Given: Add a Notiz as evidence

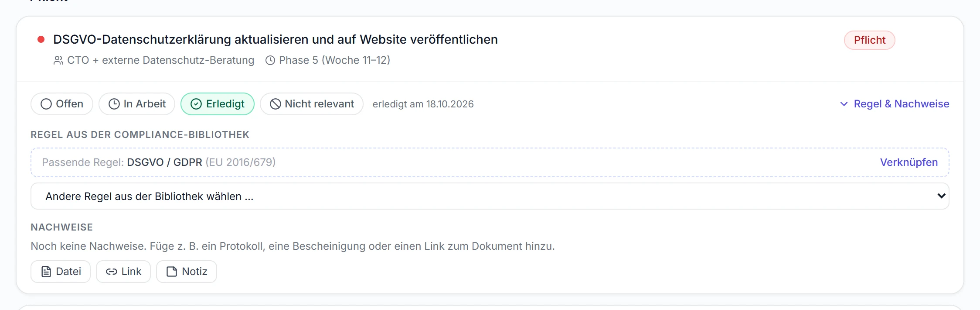Looking at the screenshot, I should 187,272.
